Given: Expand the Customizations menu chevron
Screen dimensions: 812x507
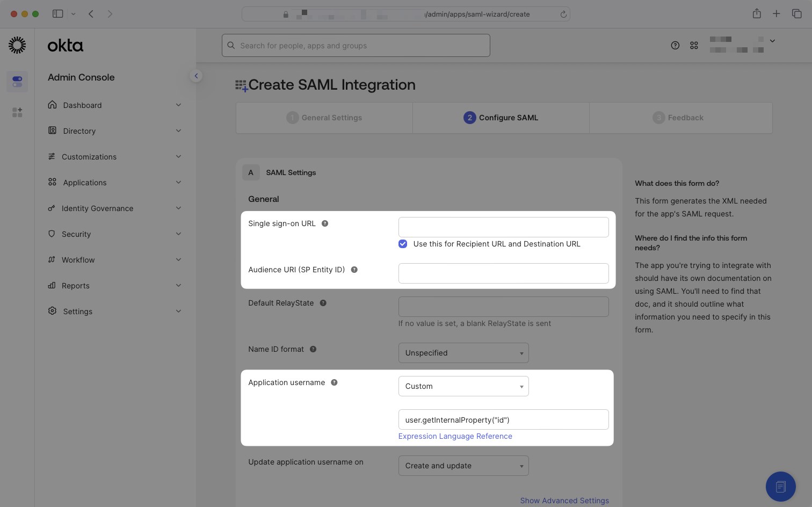Looking at the screenshot, I should point(178,156).
